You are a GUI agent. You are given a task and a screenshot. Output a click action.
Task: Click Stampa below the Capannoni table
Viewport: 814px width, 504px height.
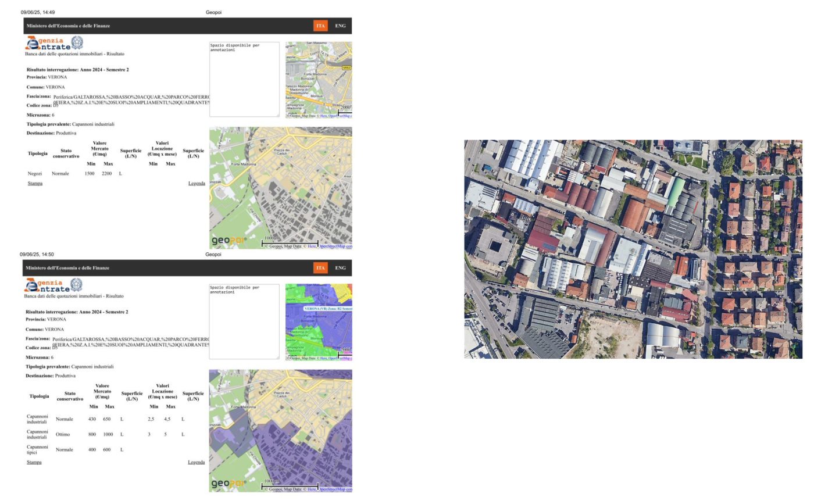click(34, 462)
